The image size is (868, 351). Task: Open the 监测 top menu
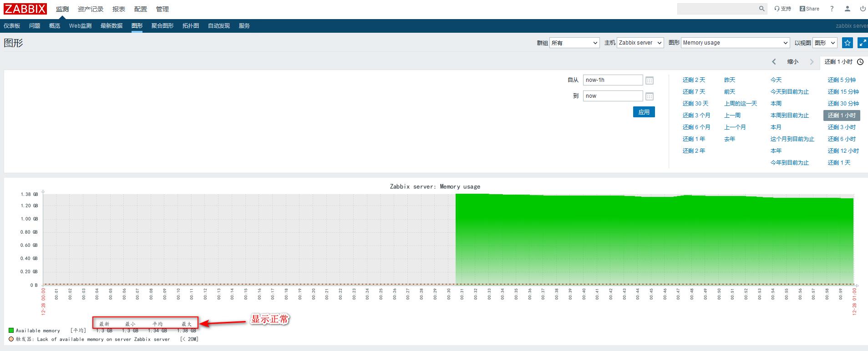(62, 9)
